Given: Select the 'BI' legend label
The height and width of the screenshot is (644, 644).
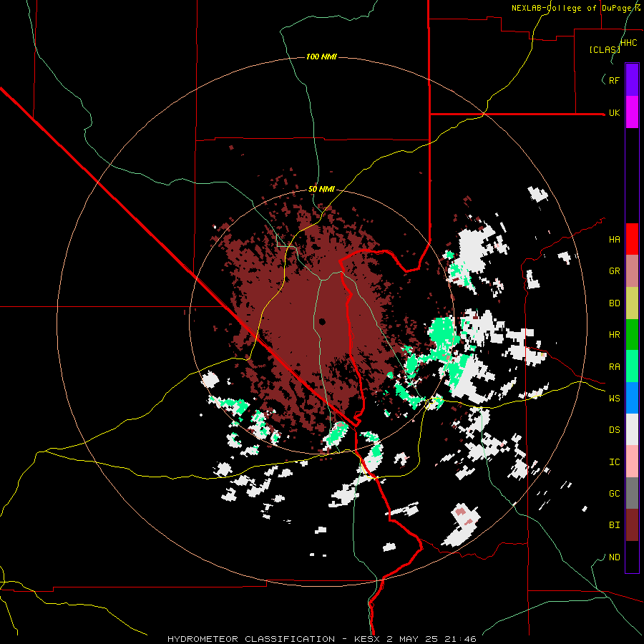Looking at the screenshot, I should [x=614, y=525].
